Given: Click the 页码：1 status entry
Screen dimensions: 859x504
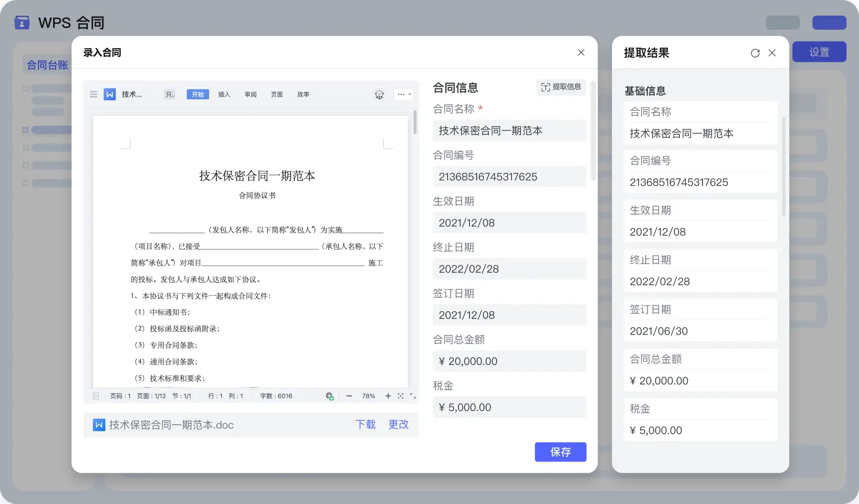Looking at the screenshot, I should 121,396.
